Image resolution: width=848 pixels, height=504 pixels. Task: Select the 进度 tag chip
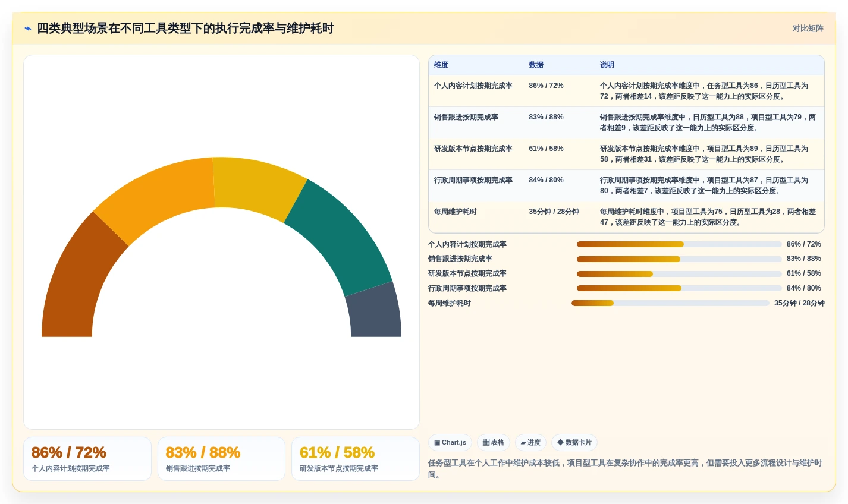[x=530, y=443]
